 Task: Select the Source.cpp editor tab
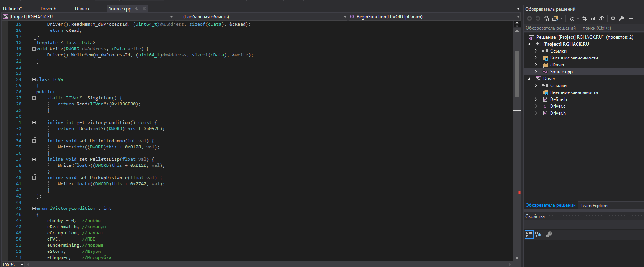point(120,8)
